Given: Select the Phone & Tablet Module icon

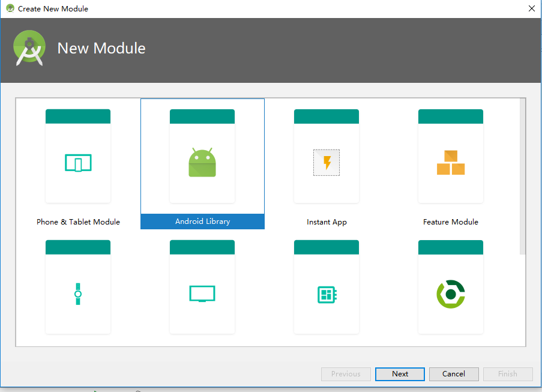Looking at the screenshot, I should [78, 163].
